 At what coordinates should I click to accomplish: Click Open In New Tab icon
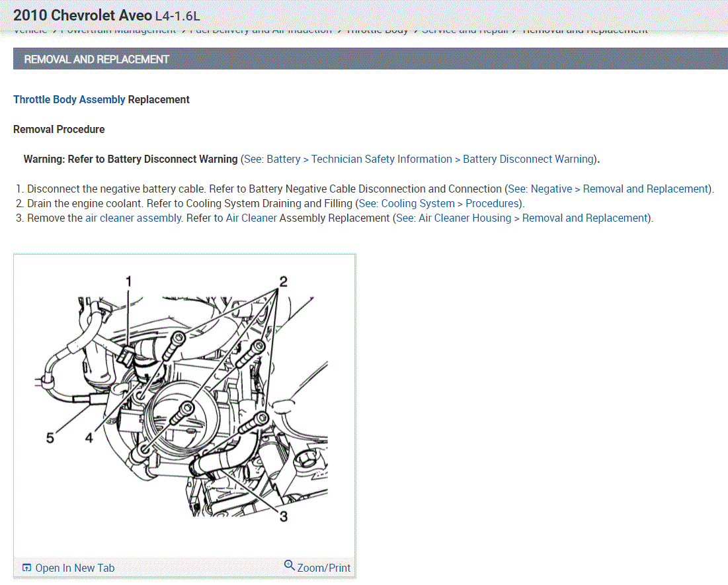coord(27,568)
